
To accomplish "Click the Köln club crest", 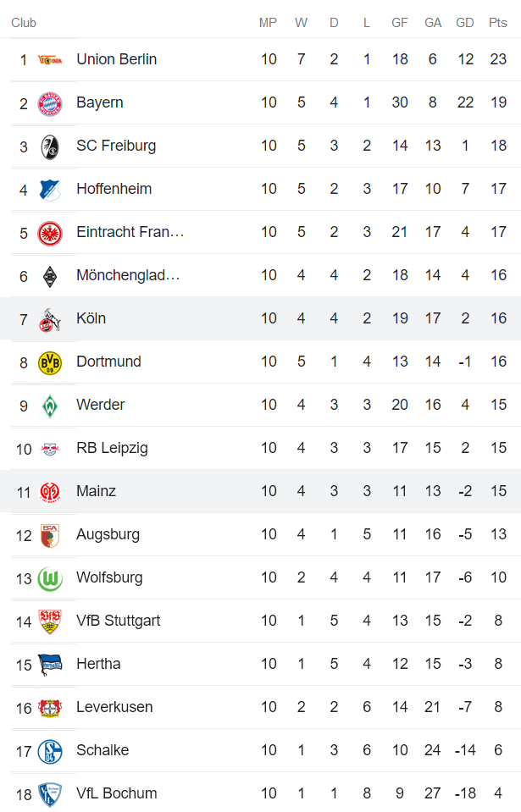I will click(49, 318).
